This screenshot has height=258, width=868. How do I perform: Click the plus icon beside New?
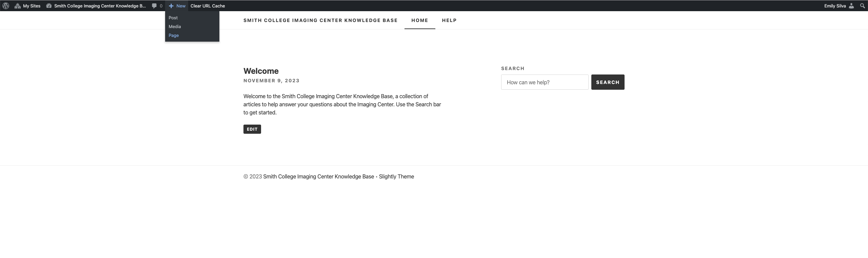(x=171, y=6)
